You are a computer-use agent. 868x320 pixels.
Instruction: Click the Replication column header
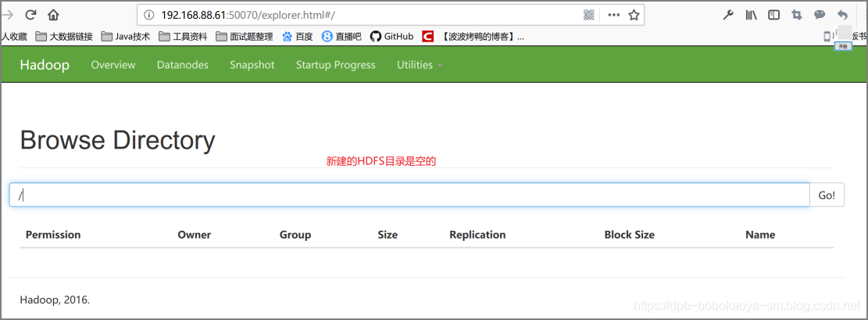coord(477,235)
